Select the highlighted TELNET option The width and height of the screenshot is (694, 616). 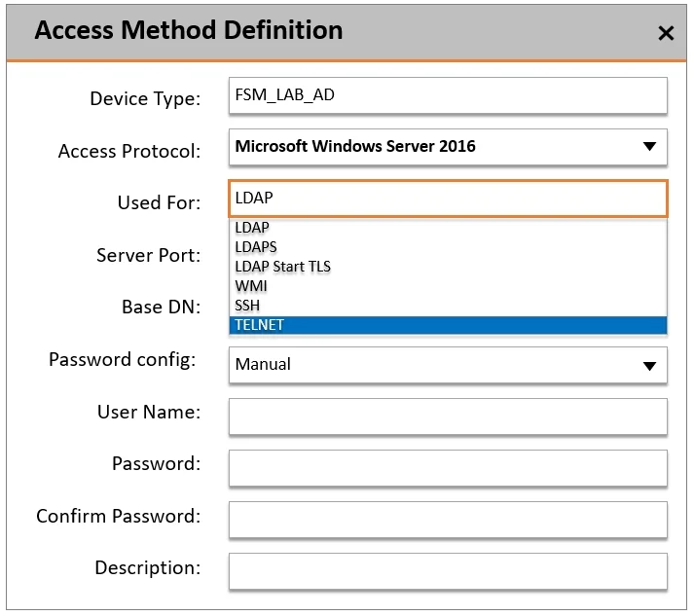coord(448,325)
